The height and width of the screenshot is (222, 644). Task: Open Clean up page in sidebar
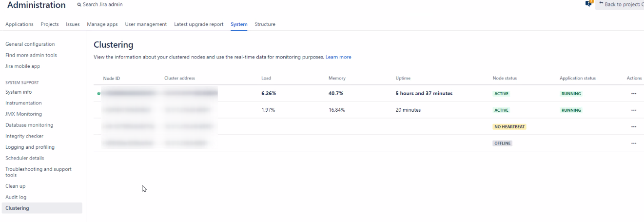[x=16, y=186]
